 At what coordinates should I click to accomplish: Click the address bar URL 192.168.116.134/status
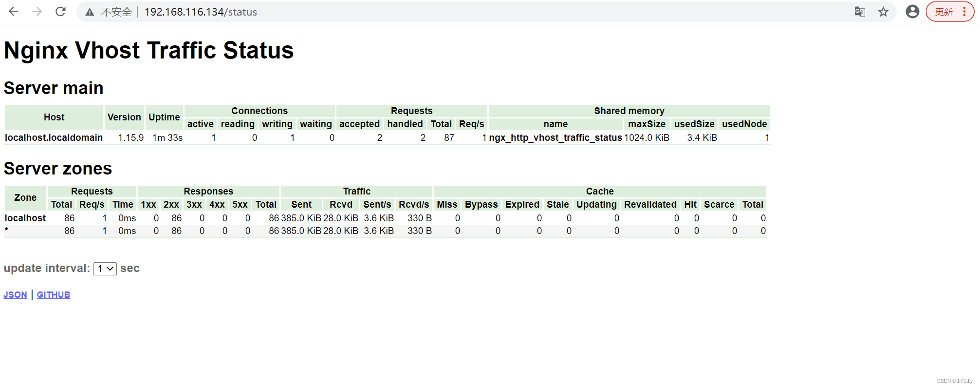coord(201,12)
